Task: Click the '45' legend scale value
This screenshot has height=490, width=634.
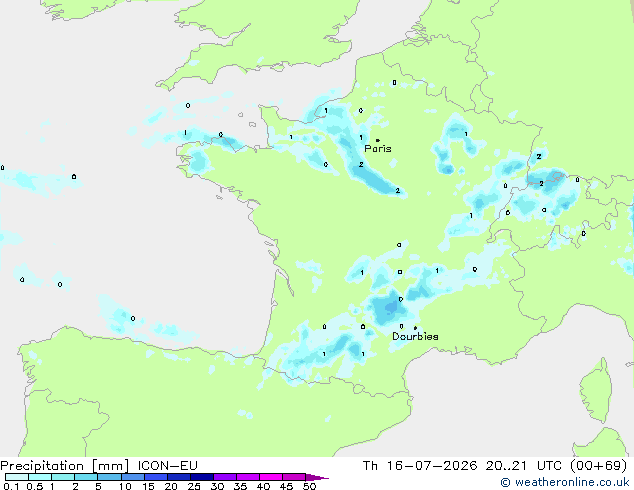Action: (286, 486)
